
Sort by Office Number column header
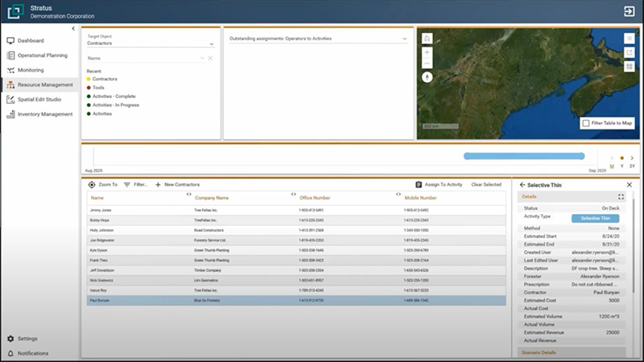[315, 198]
